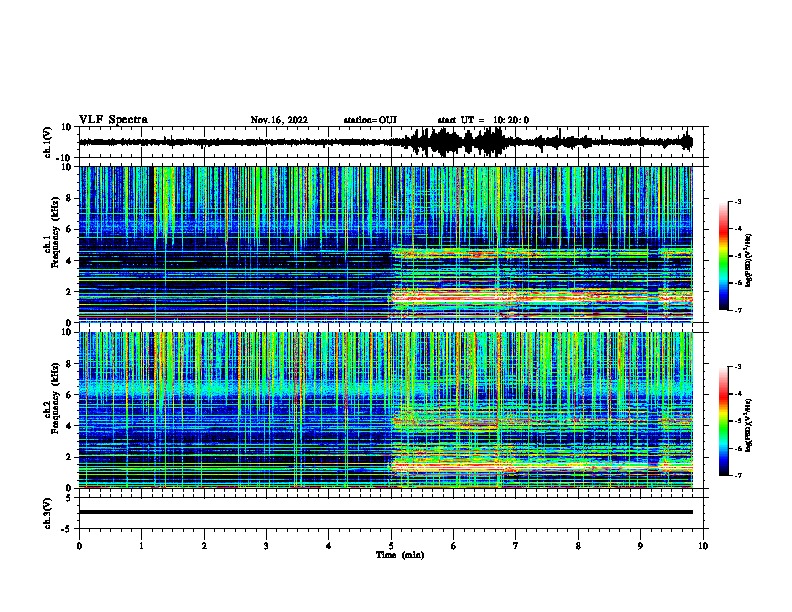This screenshot has width=792, height=612.
Task: Click time axis tick label "0"
Action: coord(79,546)
